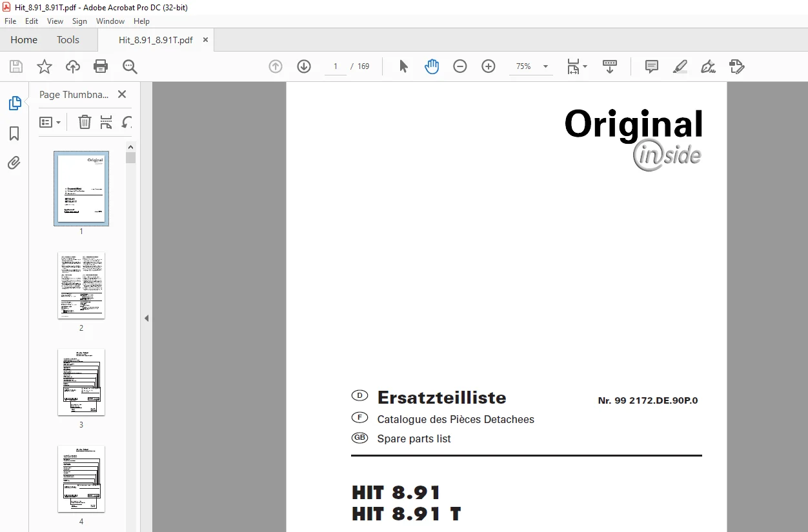Open the print dialog via printer icon

[x=101, y=66]
